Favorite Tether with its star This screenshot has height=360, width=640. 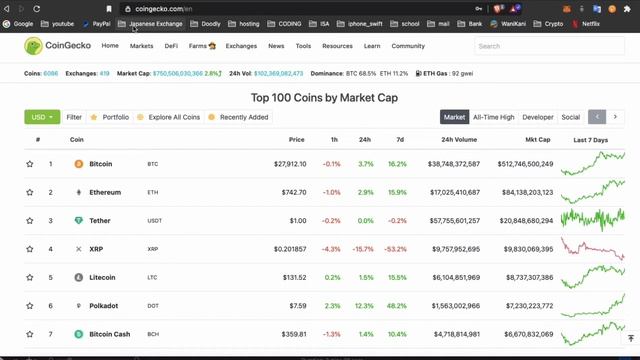click(x=30, y=220)
